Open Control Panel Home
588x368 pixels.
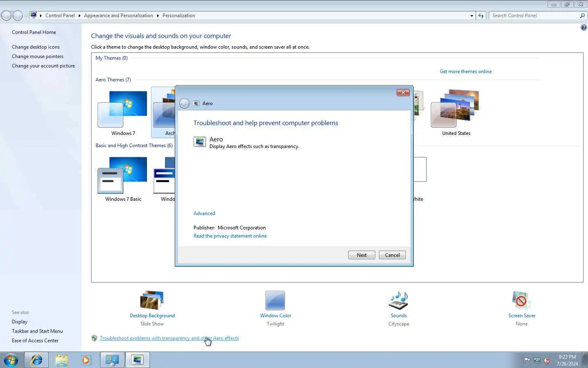[x=34, y=32]
